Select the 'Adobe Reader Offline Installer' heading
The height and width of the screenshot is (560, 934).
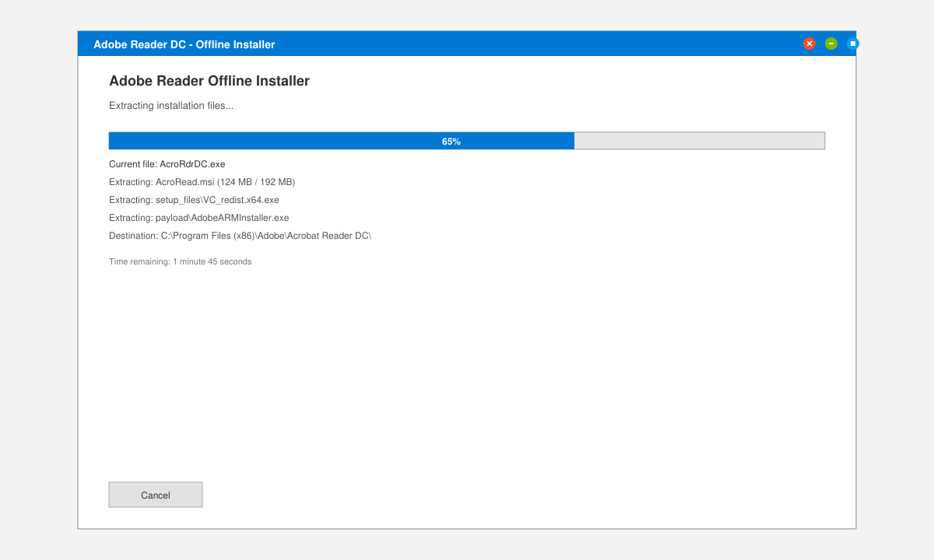pos(209,81)
